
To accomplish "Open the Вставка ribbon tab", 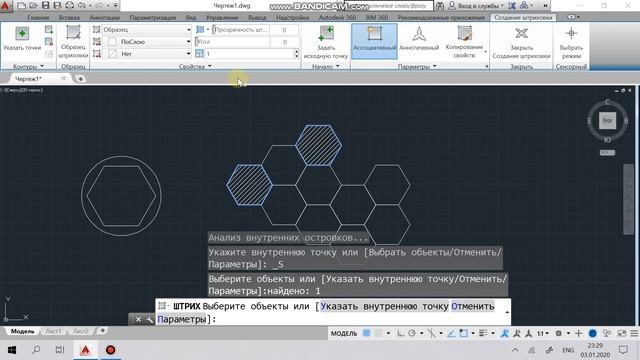I will [69, 18].
